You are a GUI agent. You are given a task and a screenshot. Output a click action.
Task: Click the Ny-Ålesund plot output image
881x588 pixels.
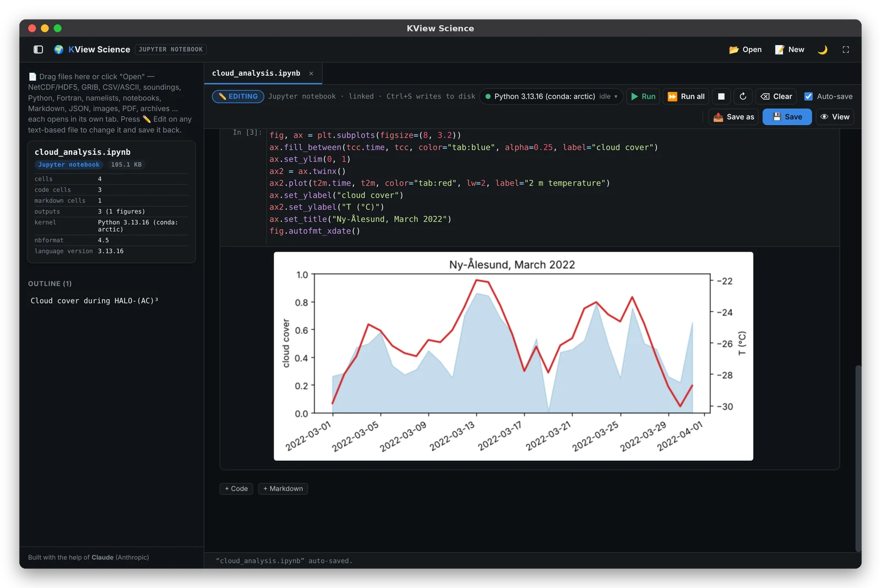coord(513,356)
